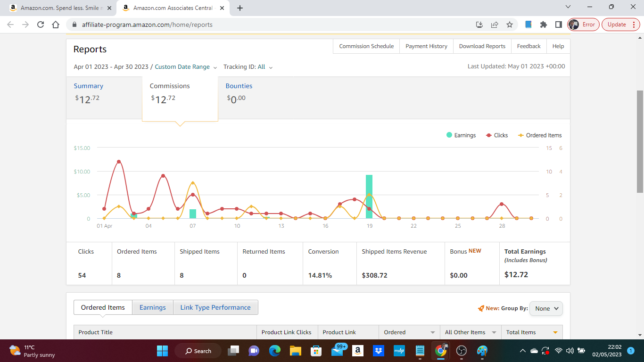This screenshot has height=362, width=644.
Task: Click the Product Title column header
Action: coord(165,332)
